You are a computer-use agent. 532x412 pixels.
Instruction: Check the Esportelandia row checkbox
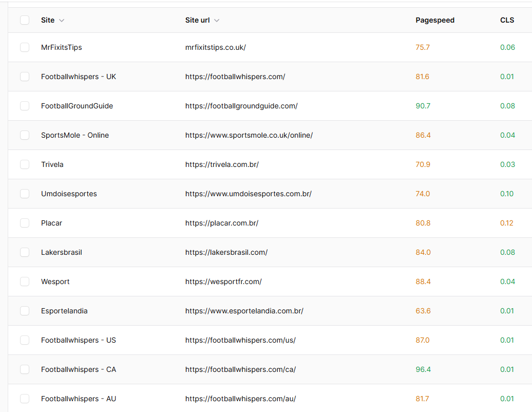(x=25, y=311)
